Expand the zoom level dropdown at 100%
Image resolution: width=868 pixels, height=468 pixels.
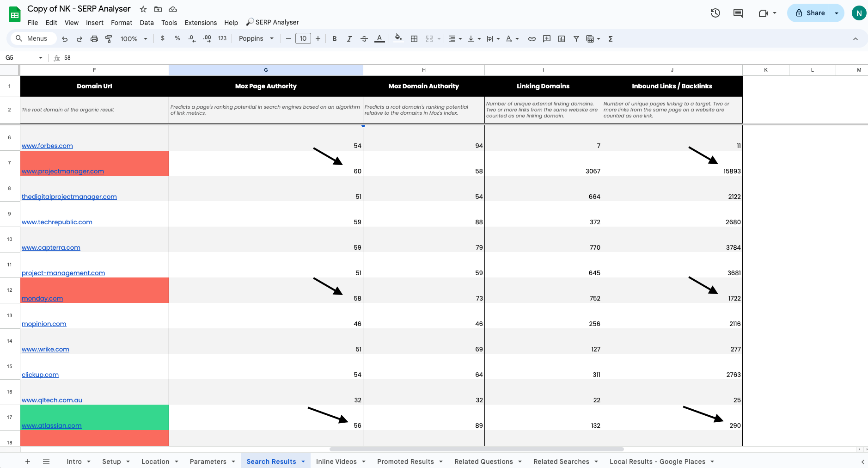[133, 39]
